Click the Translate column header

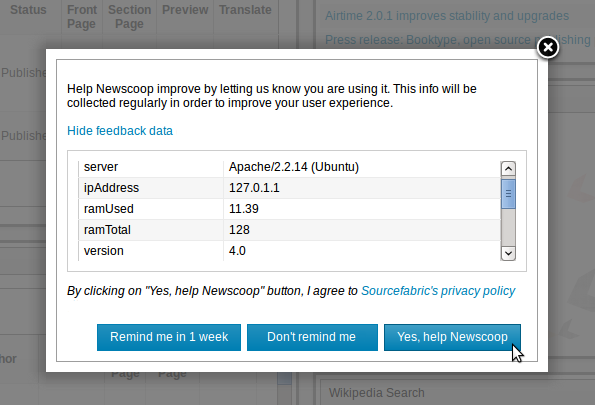coord(245,10)
